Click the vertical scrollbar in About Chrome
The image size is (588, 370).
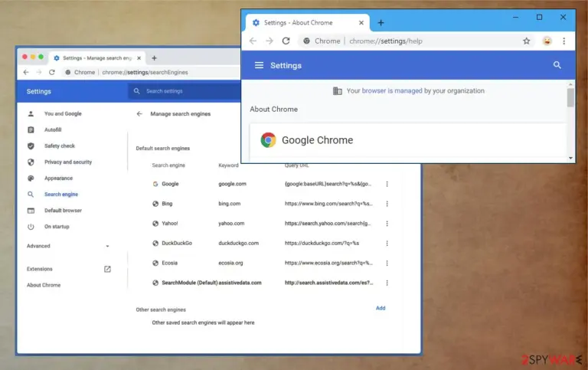click(x=570, y=121)
